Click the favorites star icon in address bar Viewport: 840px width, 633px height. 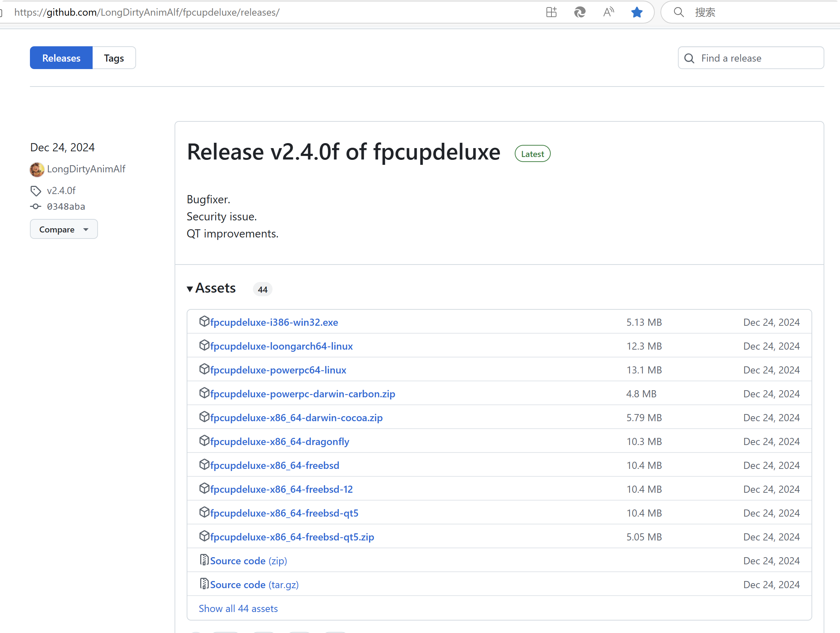(x=637, y=12)
